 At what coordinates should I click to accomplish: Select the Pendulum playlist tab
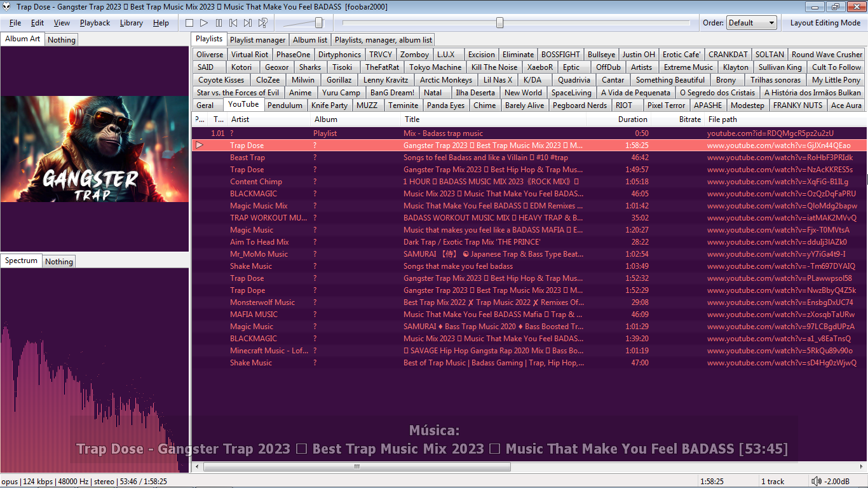285,105
